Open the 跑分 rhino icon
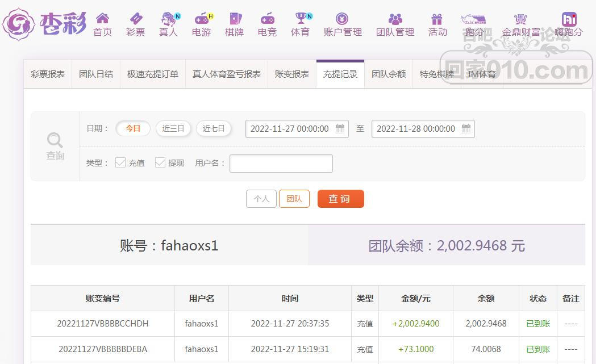 click(x=474, y=19)
